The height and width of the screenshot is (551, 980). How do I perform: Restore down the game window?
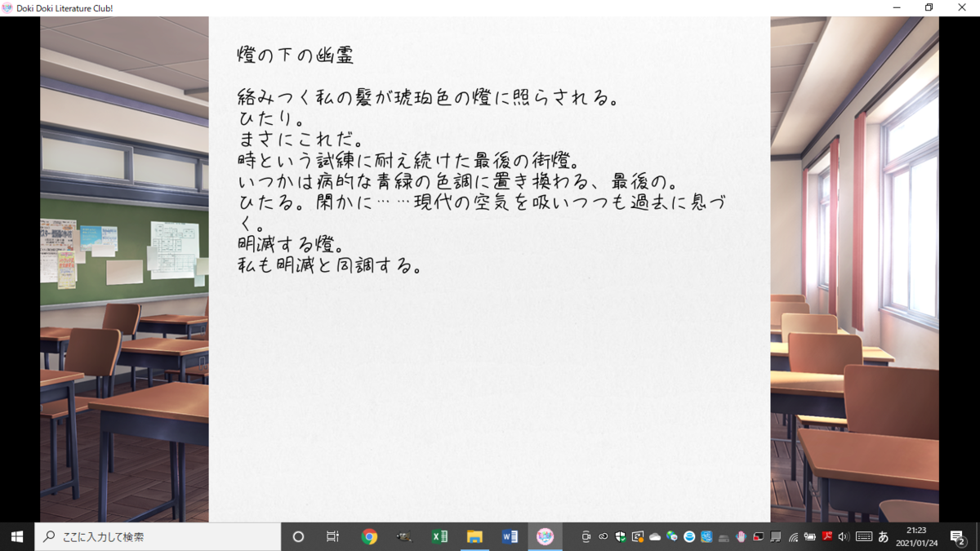[929, 8]
